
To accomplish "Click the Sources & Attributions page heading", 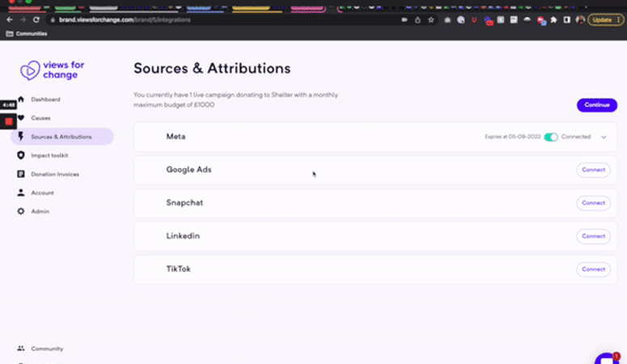I will point(212,69).
